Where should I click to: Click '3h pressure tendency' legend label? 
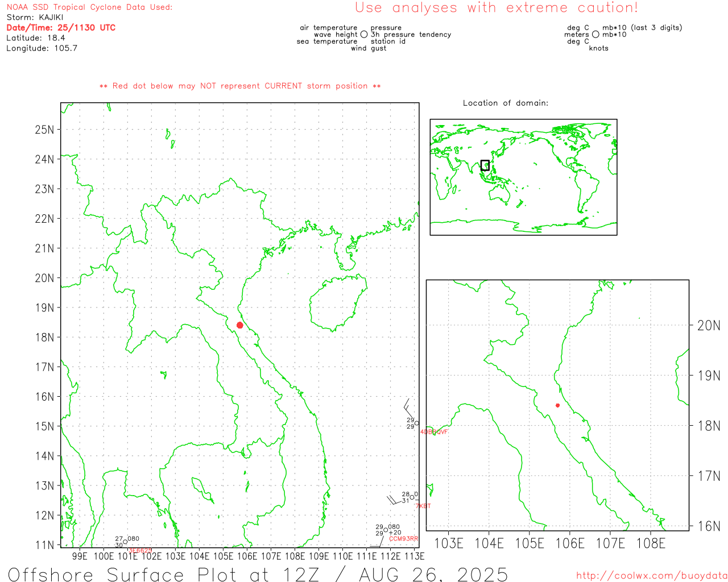[411, 35]
